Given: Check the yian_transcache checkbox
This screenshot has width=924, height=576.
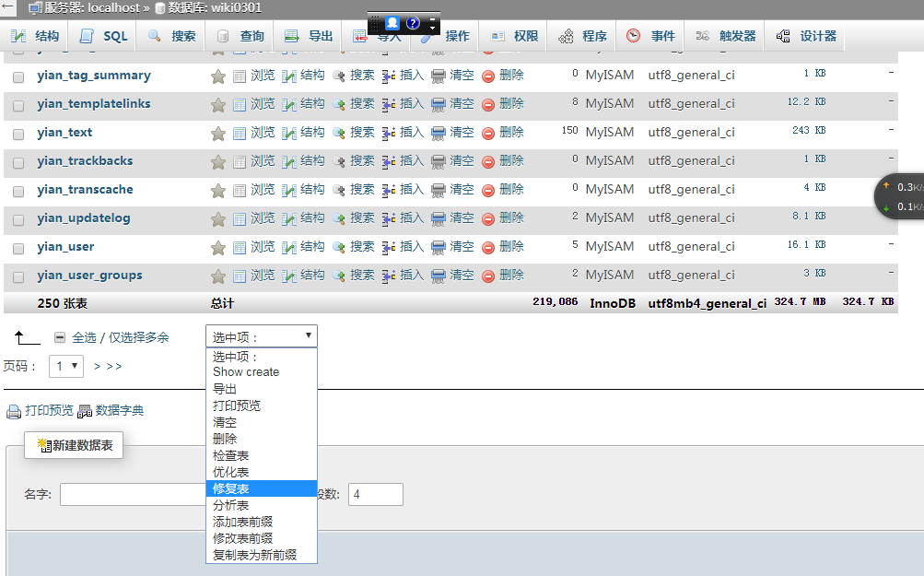Looking at the screenshot, I should click(x=18, y=192).
